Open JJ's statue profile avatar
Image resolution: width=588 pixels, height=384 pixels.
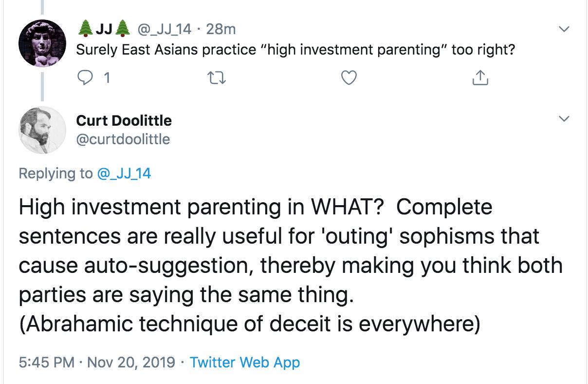pos(42,44)
